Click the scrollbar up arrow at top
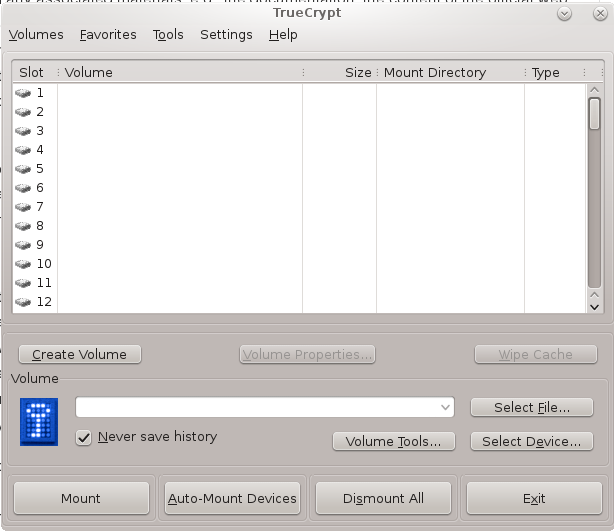Image resolution: width=614 pixels, height=531 pixels. click(594, 90)
